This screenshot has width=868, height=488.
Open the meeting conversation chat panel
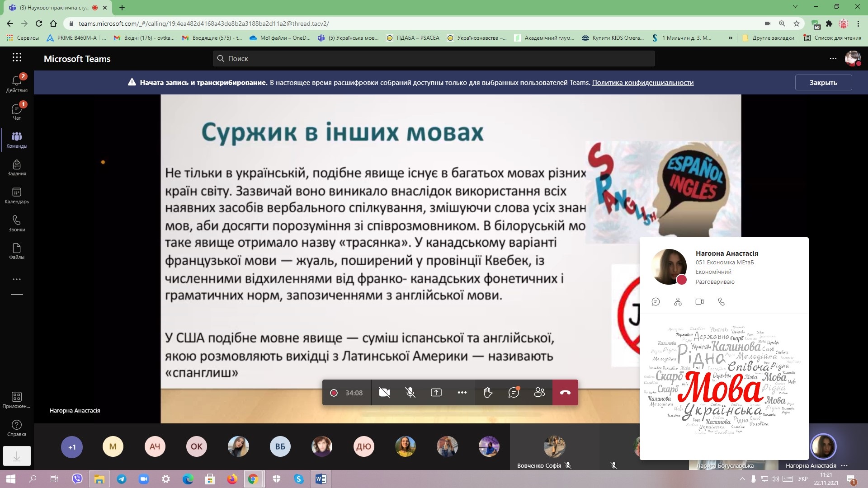click(514, 393)
